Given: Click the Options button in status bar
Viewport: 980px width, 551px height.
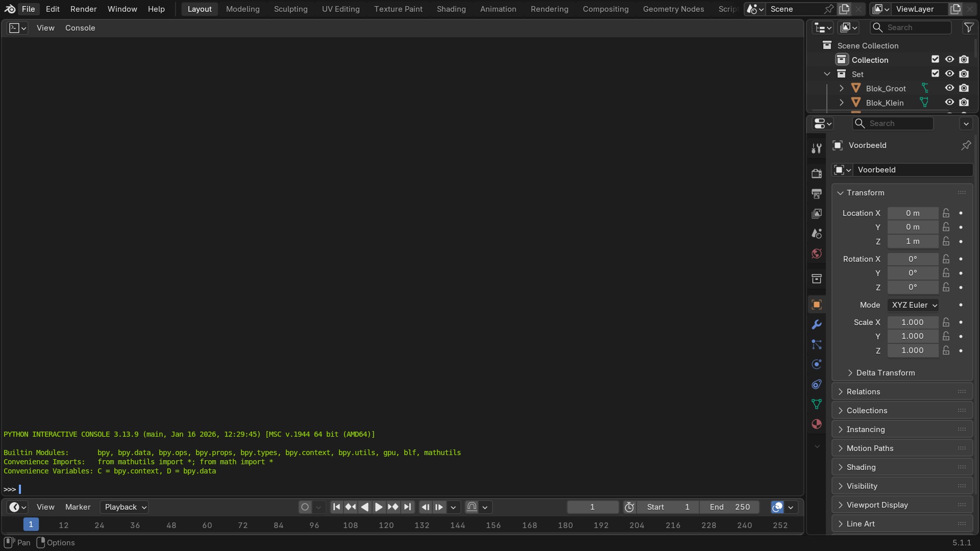Looking at the screenshot, I should coord(56,543).
